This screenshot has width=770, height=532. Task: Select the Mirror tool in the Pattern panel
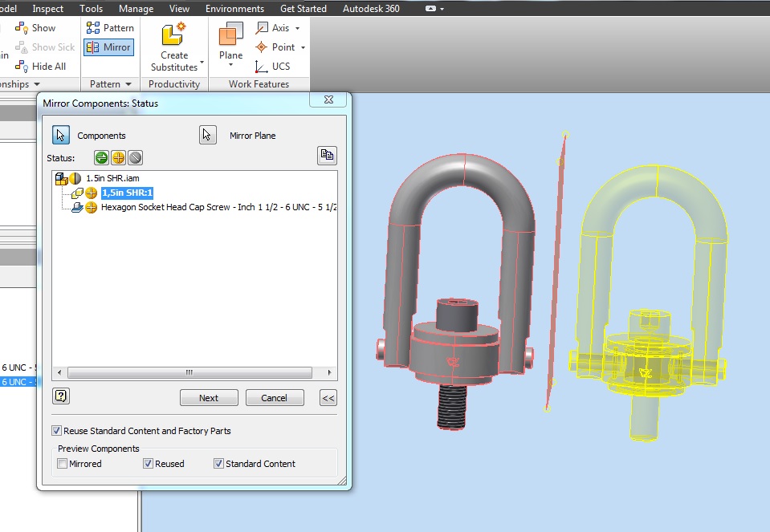tap(108, 47)
